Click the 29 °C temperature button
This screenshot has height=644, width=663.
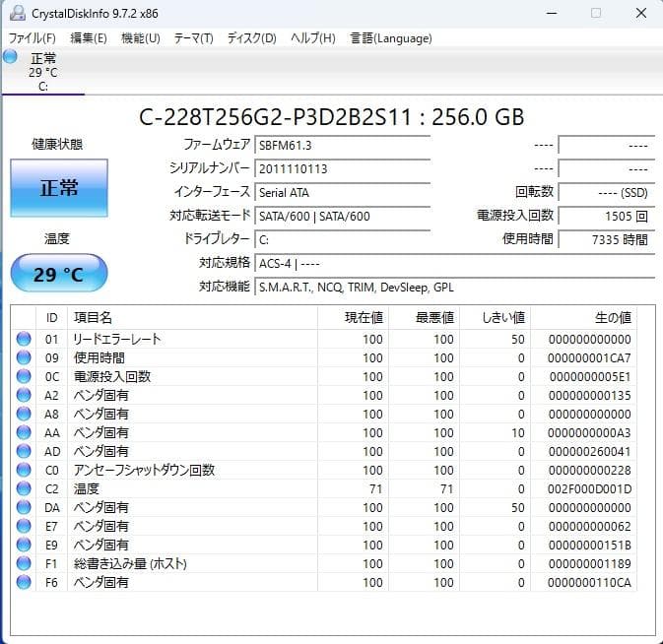(x=59, y=273)
